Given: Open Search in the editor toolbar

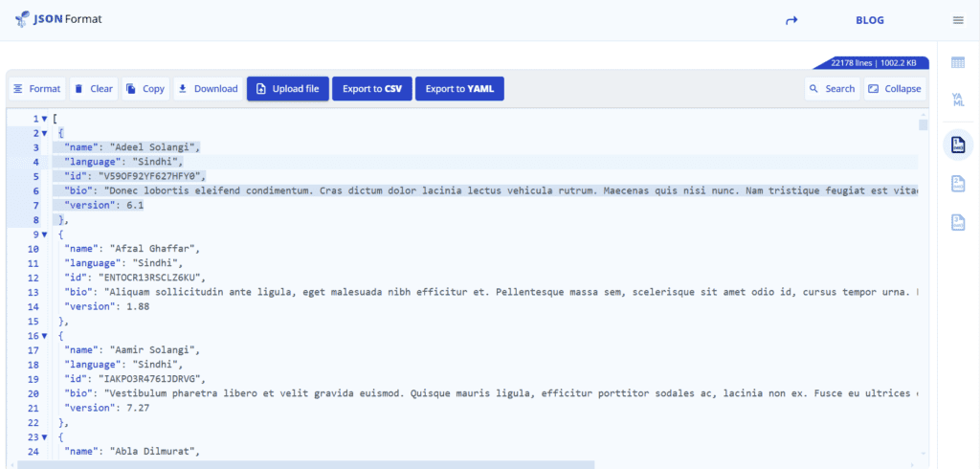Looking at the screenshot, I should coord(833,89).
